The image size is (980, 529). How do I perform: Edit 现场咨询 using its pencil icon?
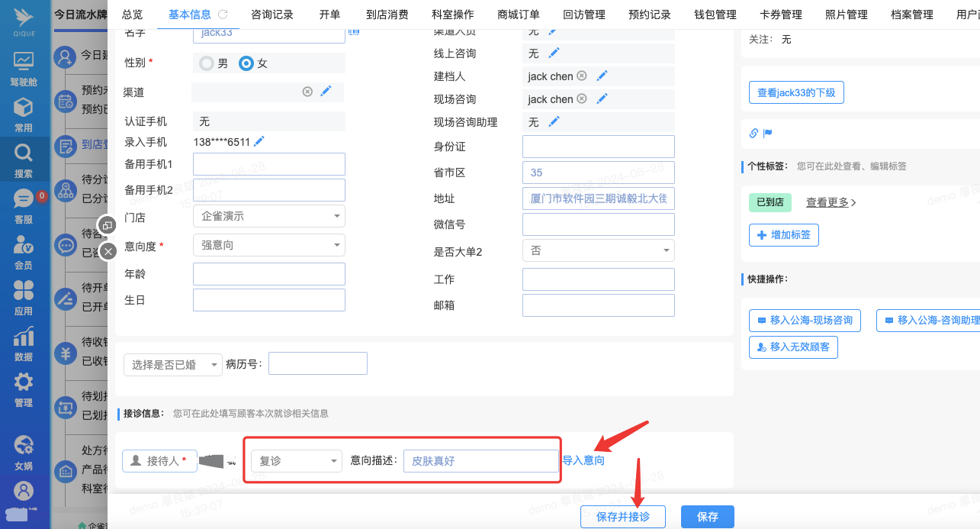pos(602,99)
